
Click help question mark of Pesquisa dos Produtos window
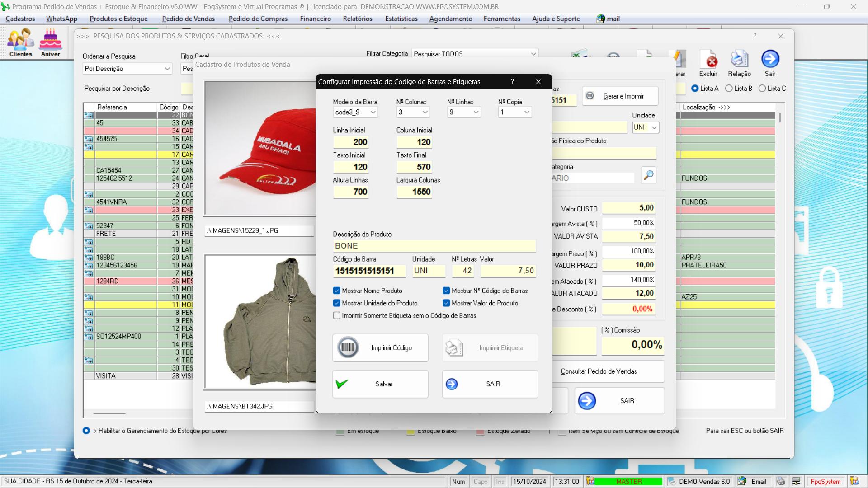click(x=755, y=36)
